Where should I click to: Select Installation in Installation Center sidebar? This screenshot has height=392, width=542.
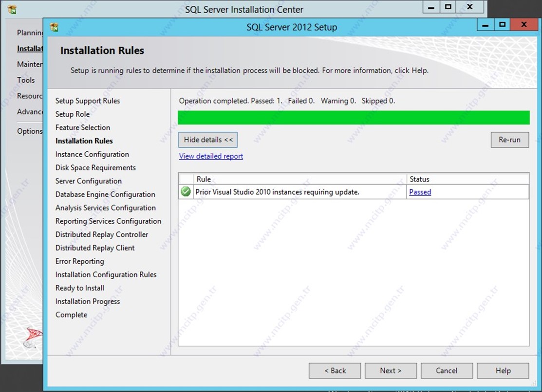(x=30, y=48)
